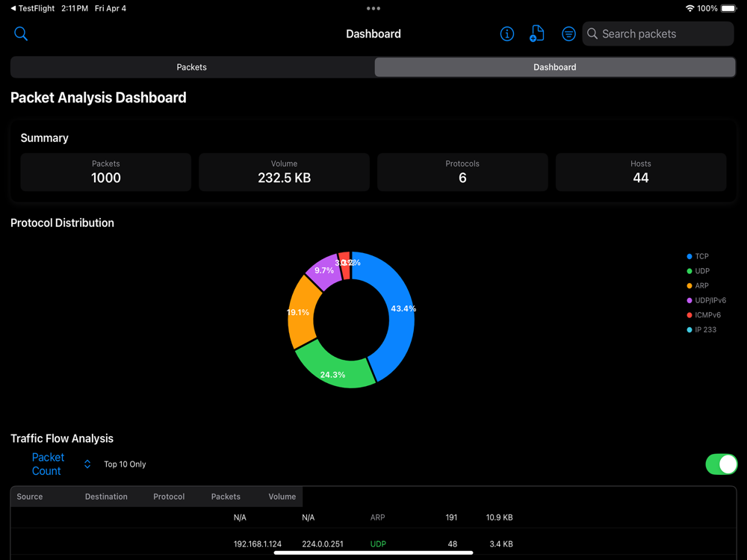Click UDP/IPv6 purple legend dot

(689, 300)
